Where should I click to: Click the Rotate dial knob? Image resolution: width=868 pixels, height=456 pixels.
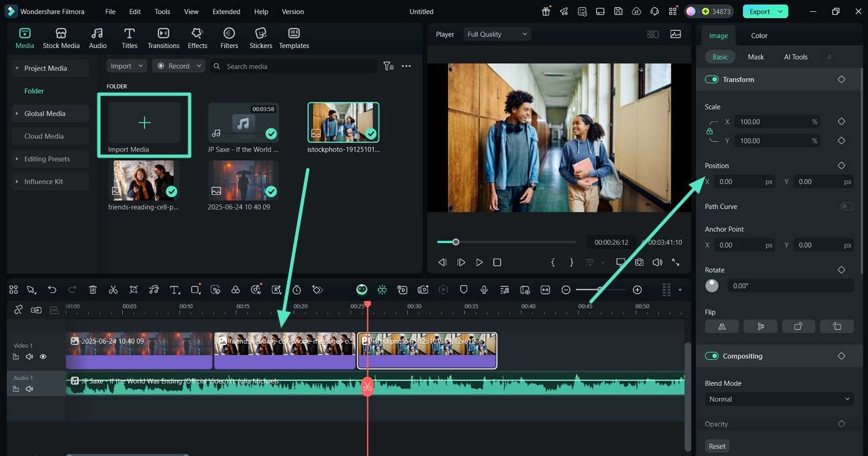[712, 286]
